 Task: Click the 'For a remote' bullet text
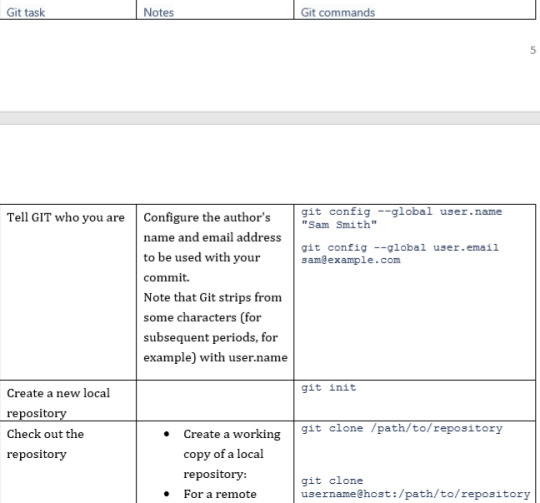[220, 494]
